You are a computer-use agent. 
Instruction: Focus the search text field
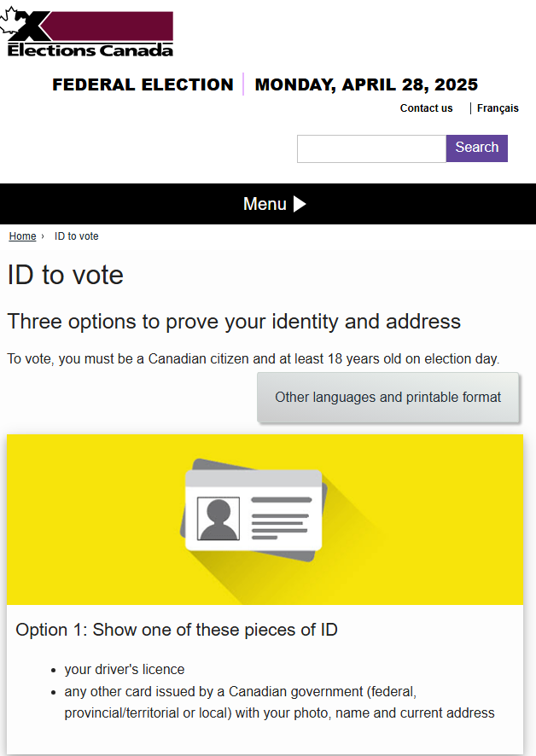click(371, 148)
